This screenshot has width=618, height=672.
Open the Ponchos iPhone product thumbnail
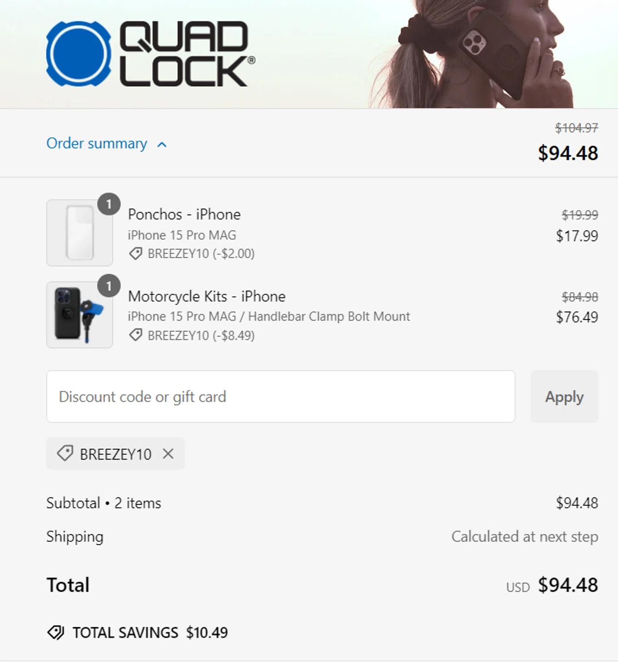tap(80, 233)
